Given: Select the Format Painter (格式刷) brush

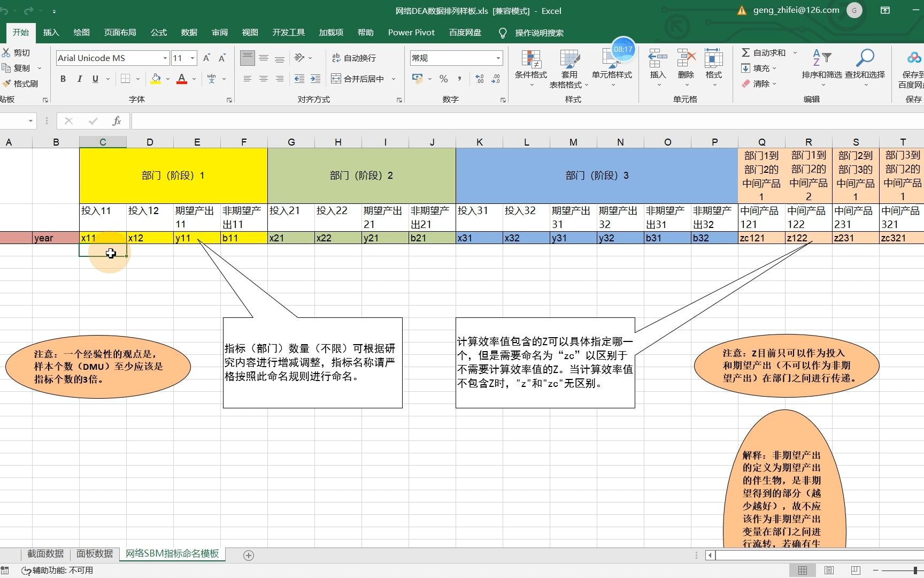Looking at the screenshot, I should click(6, 83).
